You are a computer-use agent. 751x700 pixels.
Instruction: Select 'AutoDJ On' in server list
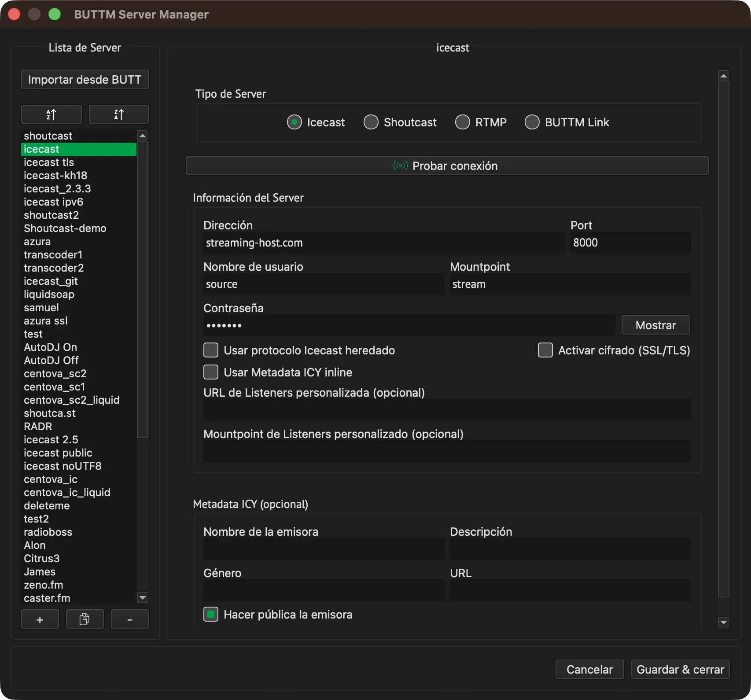pos(79,347)
